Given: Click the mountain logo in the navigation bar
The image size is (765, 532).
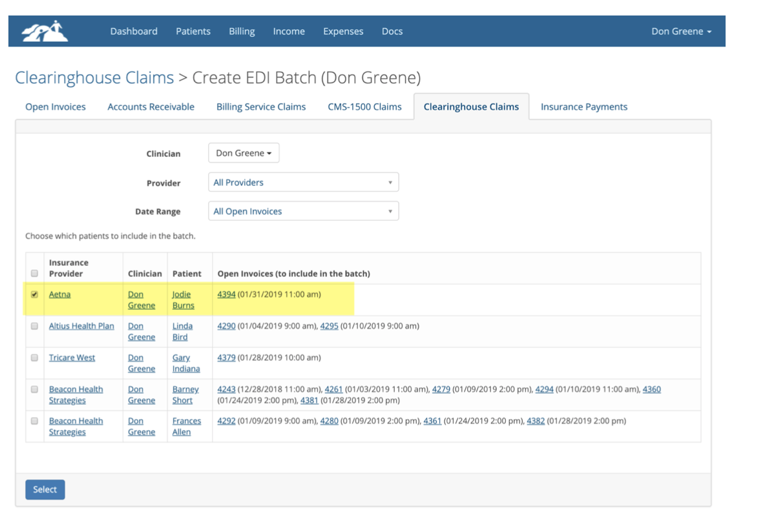Looking at the screenshot, I should click(43, 30).
